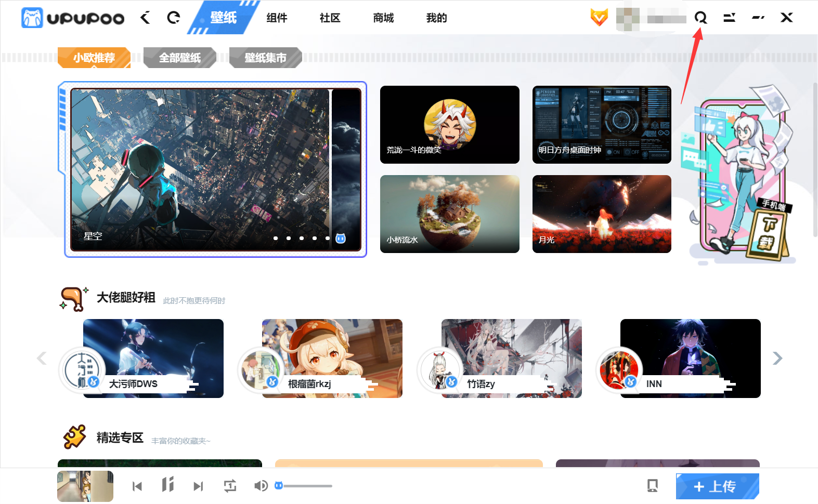Refresh the page with reload icon
Screen dimensions: 818x504
[173, 18]
